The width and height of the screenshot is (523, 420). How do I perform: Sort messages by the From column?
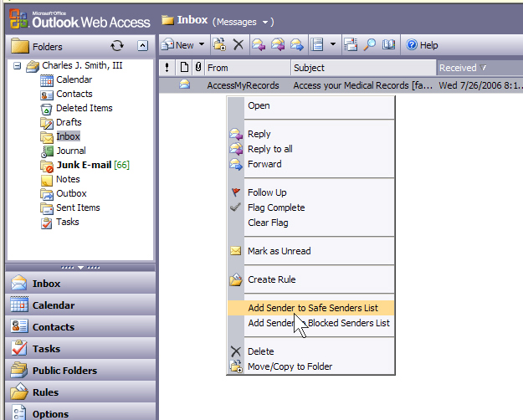click(x=248, y=68)
